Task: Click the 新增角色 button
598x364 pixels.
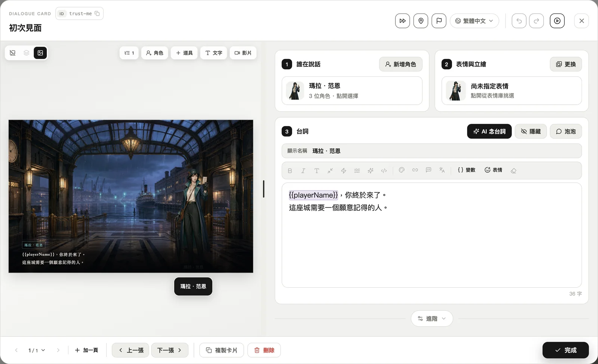Action: pyautogui.click(x=401, y=64)
